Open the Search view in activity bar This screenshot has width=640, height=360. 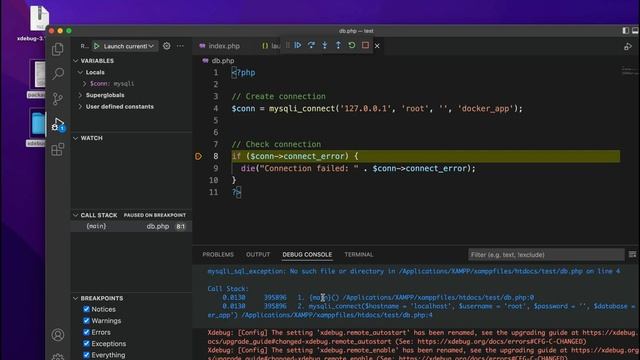pos(58,74)
